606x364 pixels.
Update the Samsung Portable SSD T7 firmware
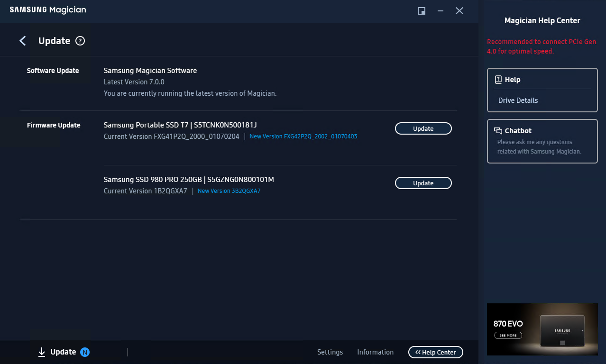[x=423, y=128]
